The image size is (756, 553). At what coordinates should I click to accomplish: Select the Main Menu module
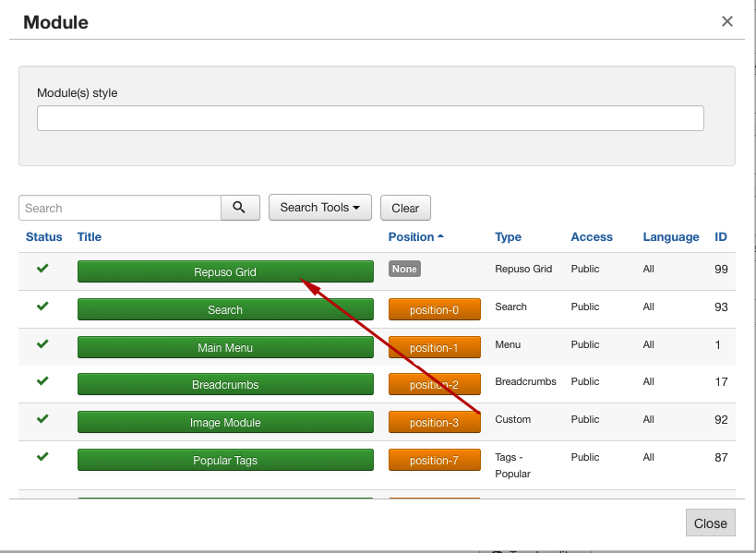(x=225, y=347)
